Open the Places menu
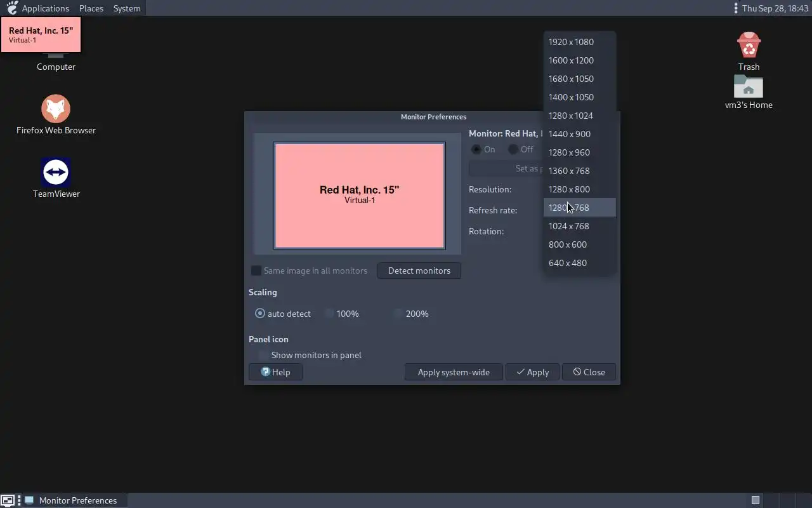This screenshot has width=812, height=508. [x=91, y=8]
